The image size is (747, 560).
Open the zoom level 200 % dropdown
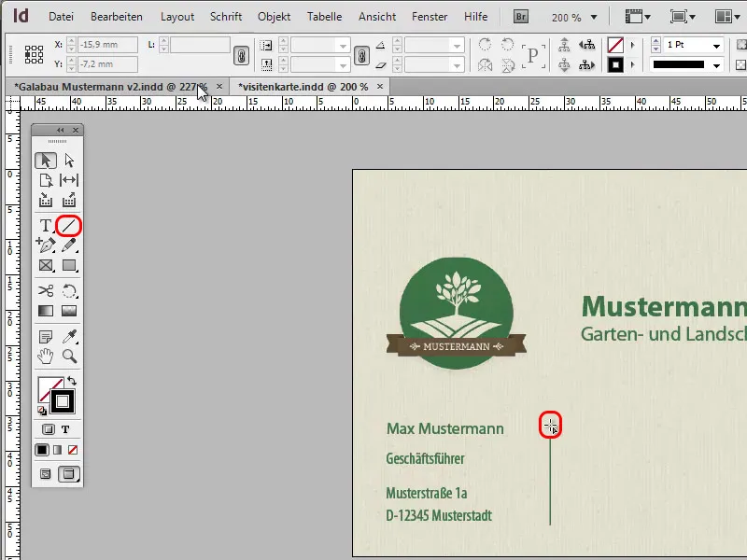point(594,18)
